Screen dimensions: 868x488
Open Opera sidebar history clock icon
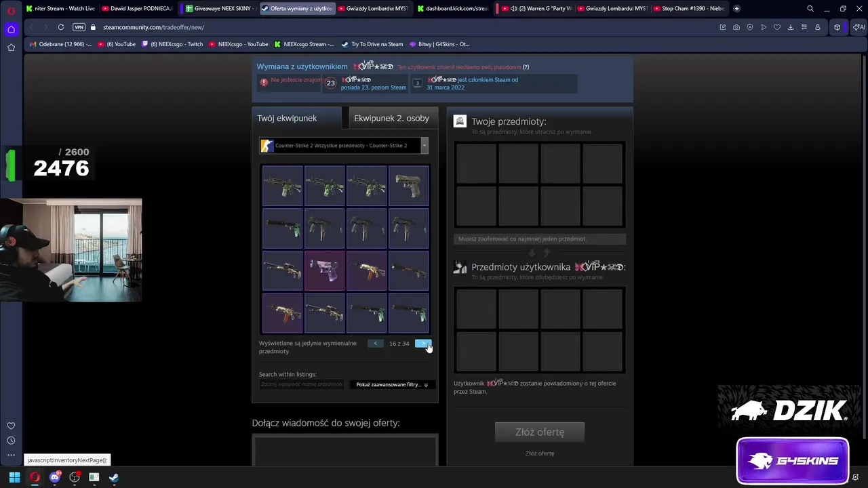11,441
